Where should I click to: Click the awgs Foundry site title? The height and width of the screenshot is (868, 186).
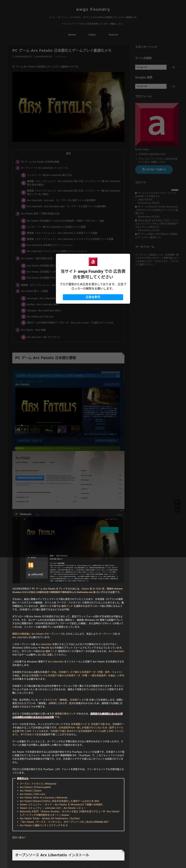tap(93, 9)
